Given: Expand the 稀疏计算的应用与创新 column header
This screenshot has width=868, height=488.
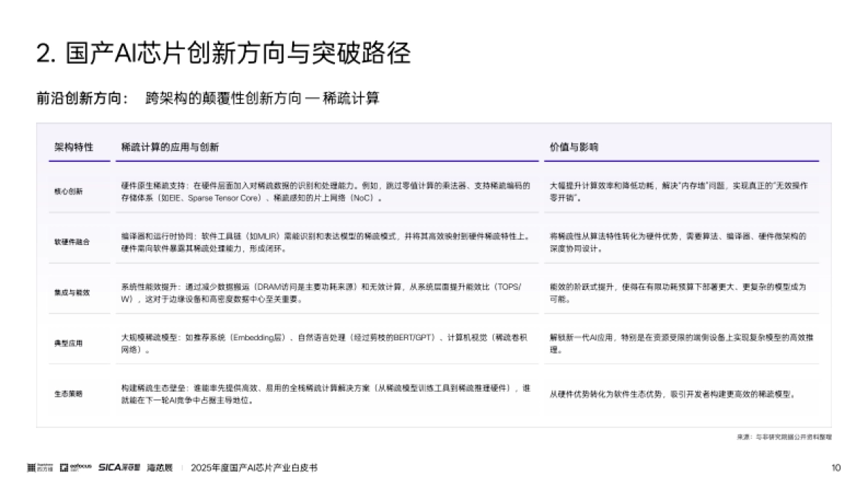Looking at the screenshot, I should click(171, 146).
